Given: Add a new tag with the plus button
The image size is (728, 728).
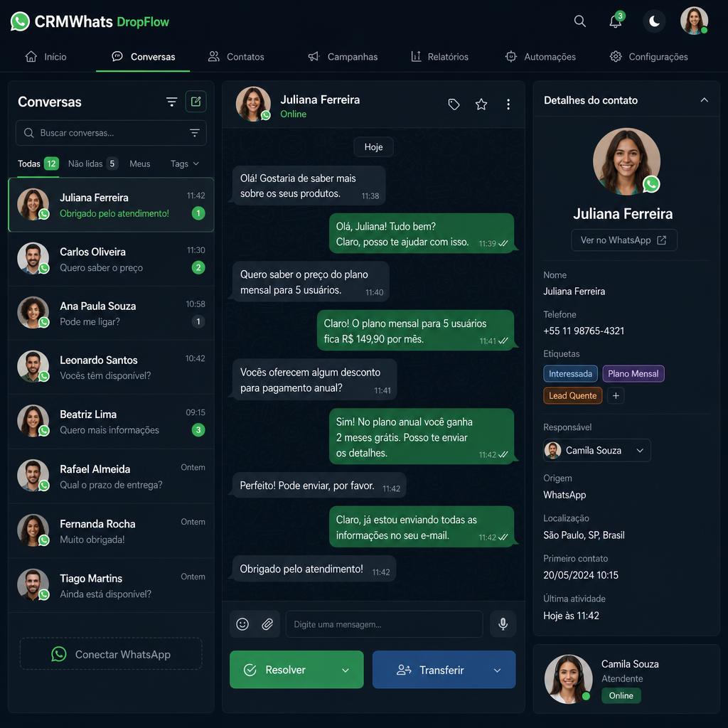Looking at the screenshot, I should pos(616,395).
